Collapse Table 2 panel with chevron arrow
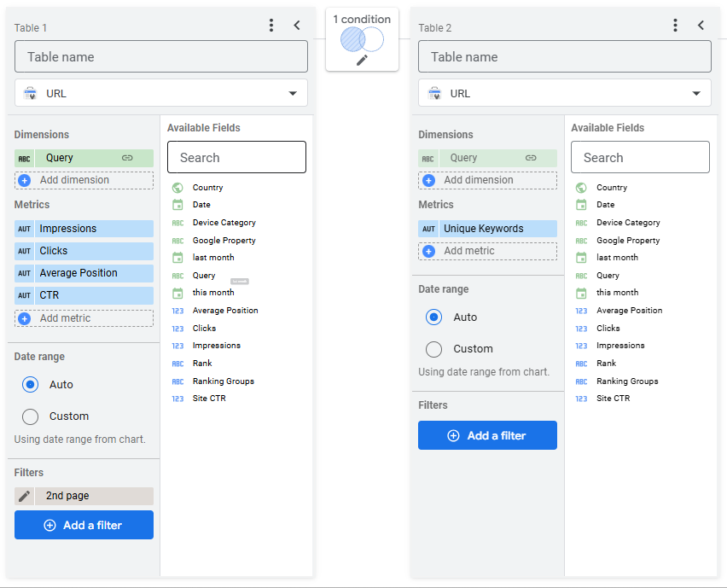Screen dimensions: 727x588 click(x=701, y=25)
